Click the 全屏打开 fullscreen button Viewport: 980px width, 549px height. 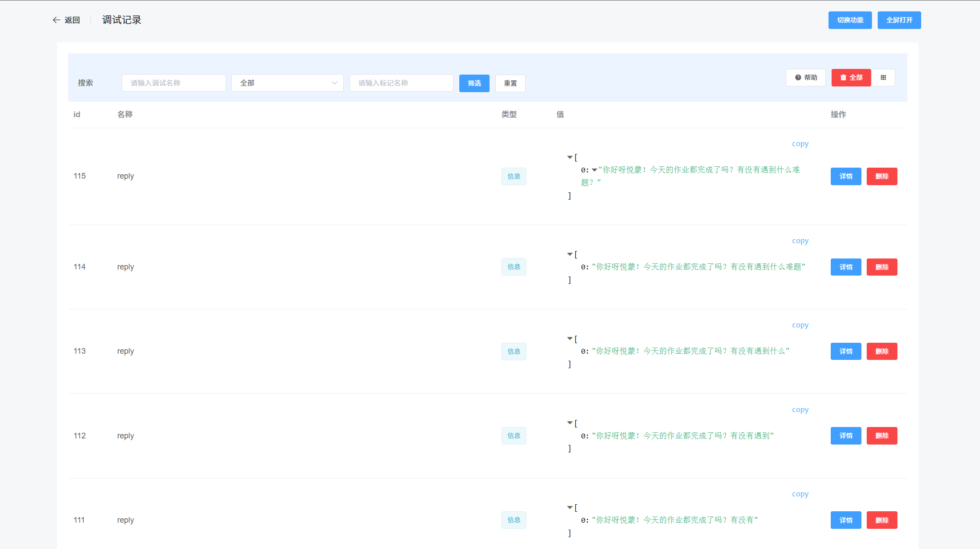click(x=899, y=20)
